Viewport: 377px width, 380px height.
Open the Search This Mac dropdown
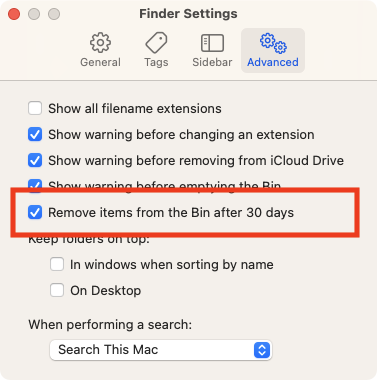pos(161,350)
